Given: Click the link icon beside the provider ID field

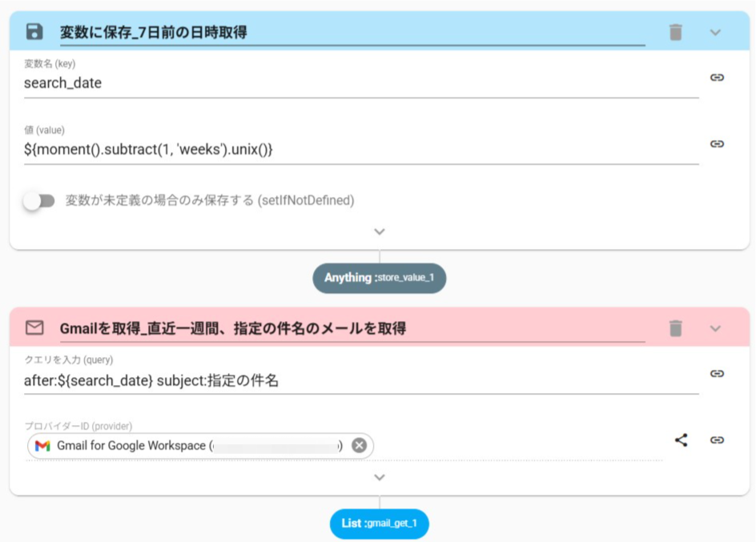Looking at the screenshot, I should click(718, 440).
